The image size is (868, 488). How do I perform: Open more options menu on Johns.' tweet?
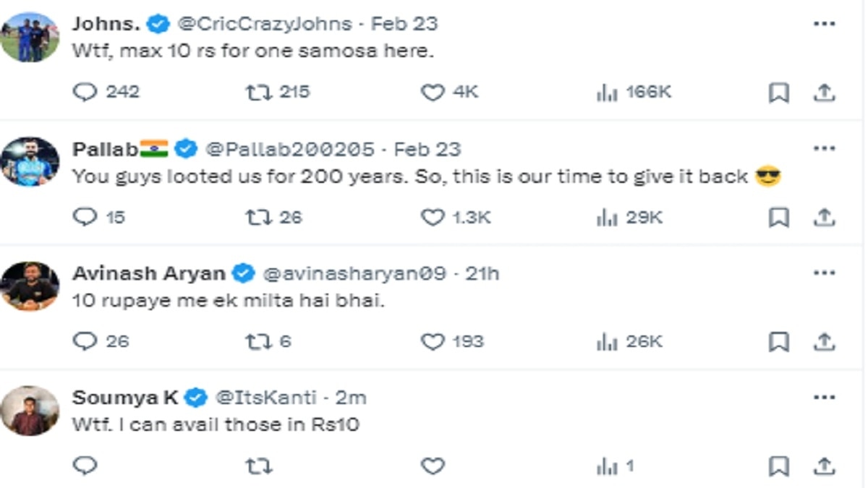825,24
